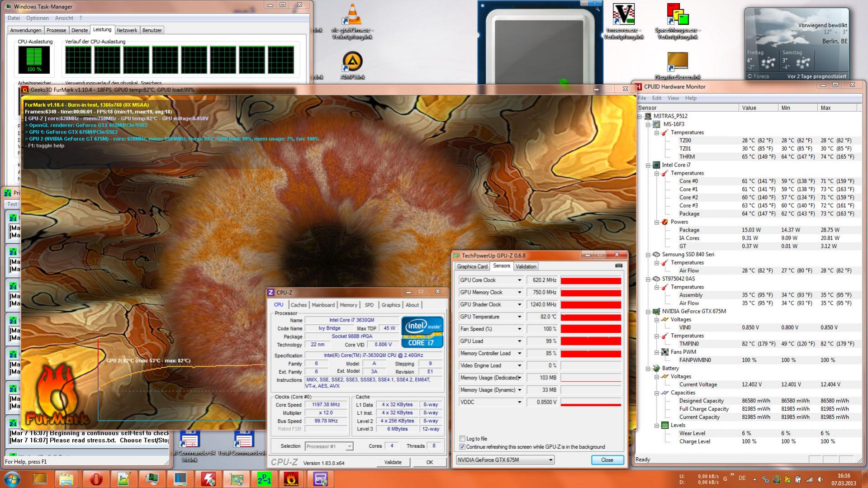
Task: Open the Memory tab in CPU-Z
Action: 348,305
